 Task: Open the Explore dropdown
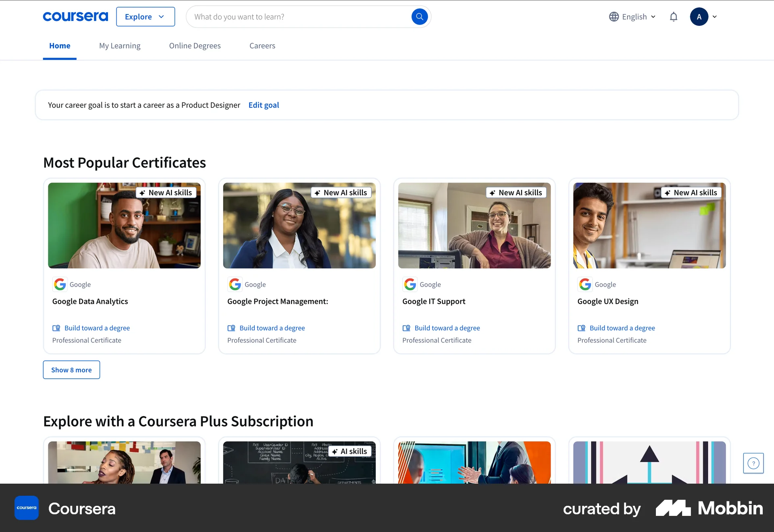145,17
